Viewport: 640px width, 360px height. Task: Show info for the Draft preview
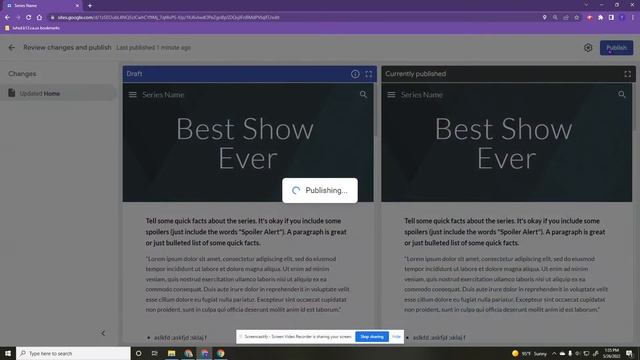coord(355,74)
